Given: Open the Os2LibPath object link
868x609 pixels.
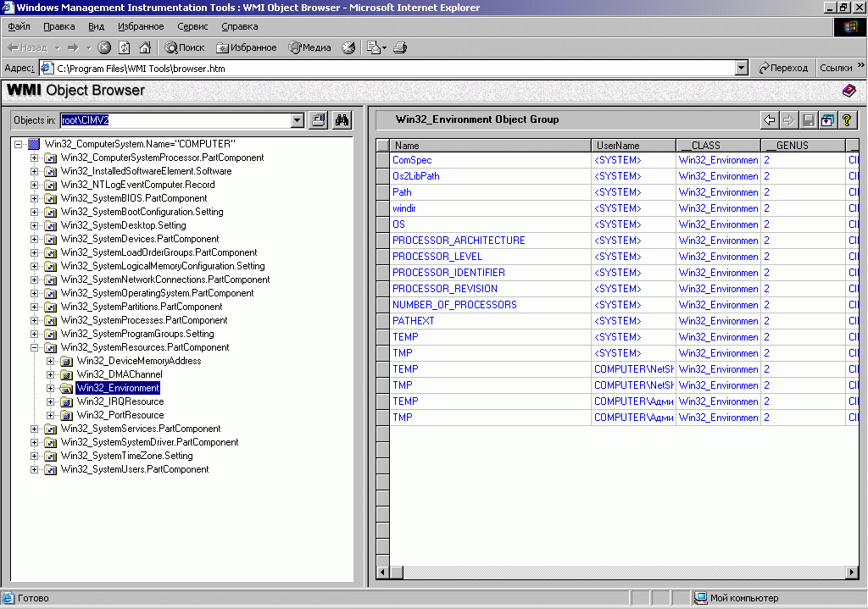Looking at the screenshot, I should (415, 176).
